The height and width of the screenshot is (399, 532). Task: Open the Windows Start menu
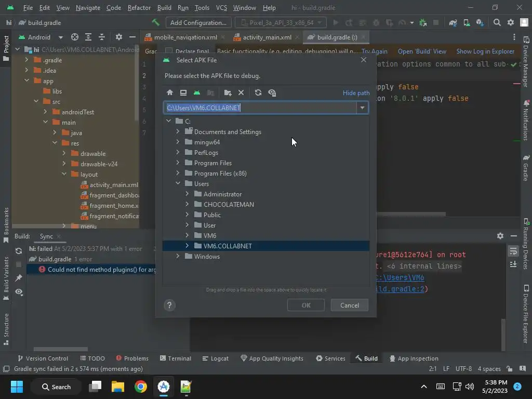[17, 387]
